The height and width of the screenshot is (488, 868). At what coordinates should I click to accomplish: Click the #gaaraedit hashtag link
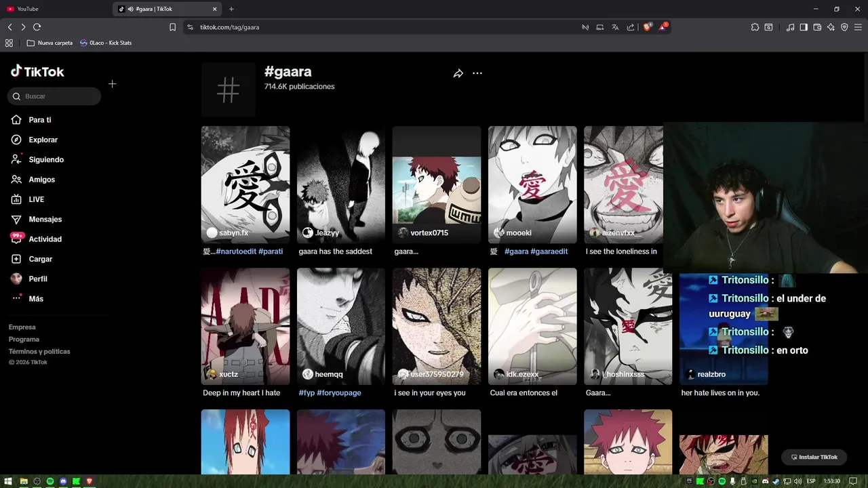point(549,251)
